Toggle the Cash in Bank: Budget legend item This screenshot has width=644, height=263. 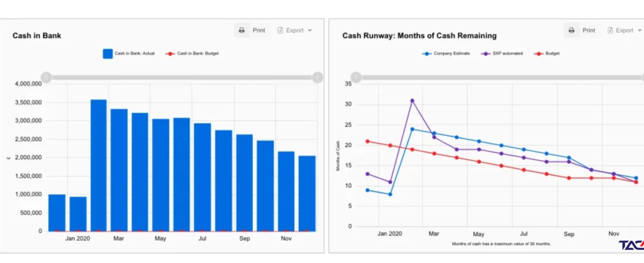(x=192, y=53)
